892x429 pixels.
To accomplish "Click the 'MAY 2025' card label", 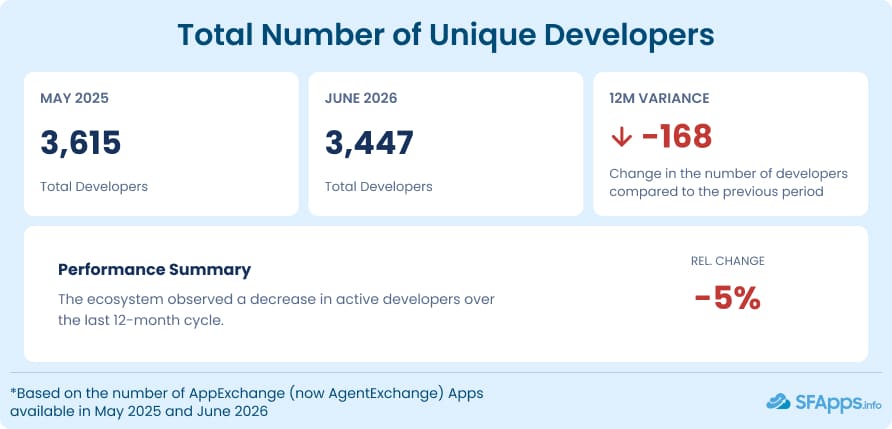I will coord(74,98).
